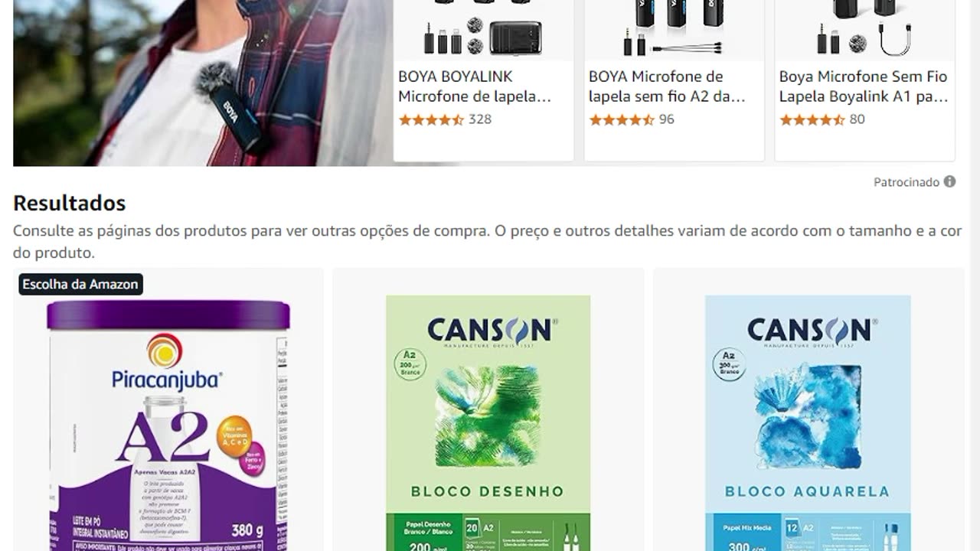
Task: Open Boya Microfone Sem Fio Lapela Boyalink A1 link
Action: point(864,86)
